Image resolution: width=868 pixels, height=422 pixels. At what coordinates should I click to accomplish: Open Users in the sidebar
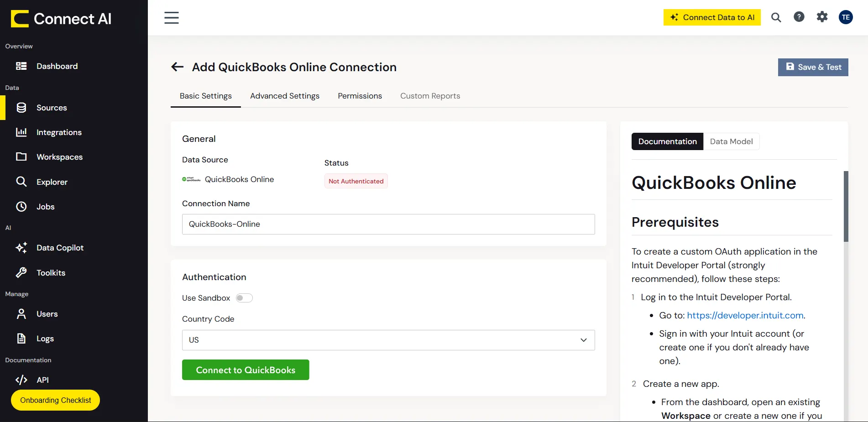click(x=74, y=314)
